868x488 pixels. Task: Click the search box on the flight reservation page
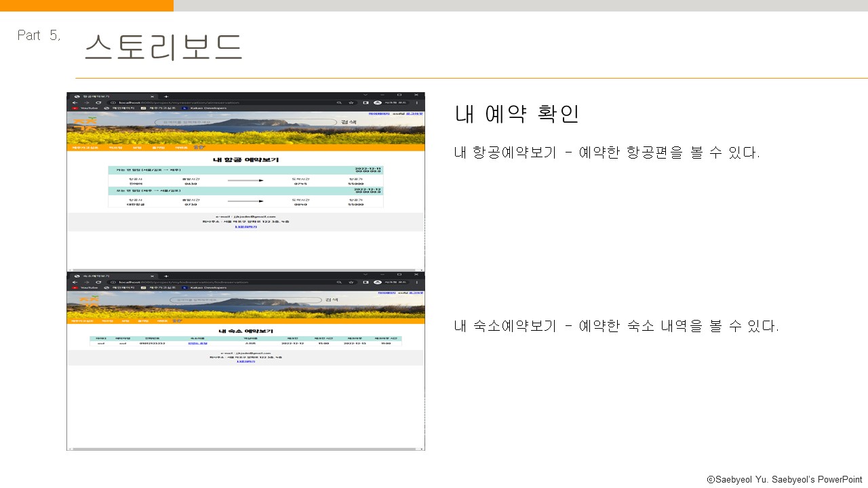[245, 122]
